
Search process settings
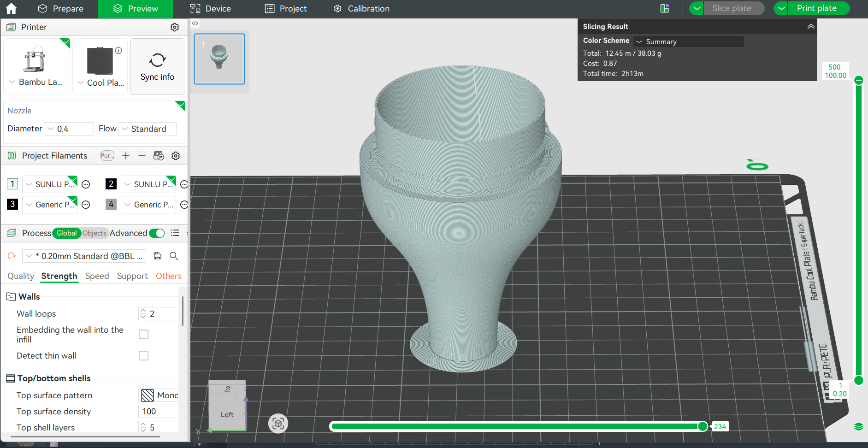[174, 256]
